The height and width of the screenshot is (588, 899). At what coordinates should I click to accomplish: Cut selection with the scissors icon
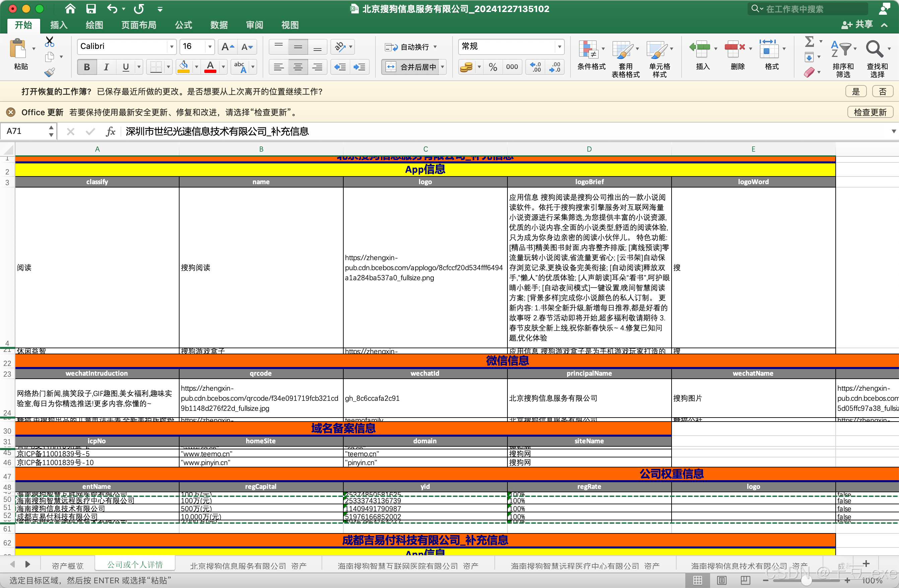tap(50, 41)
